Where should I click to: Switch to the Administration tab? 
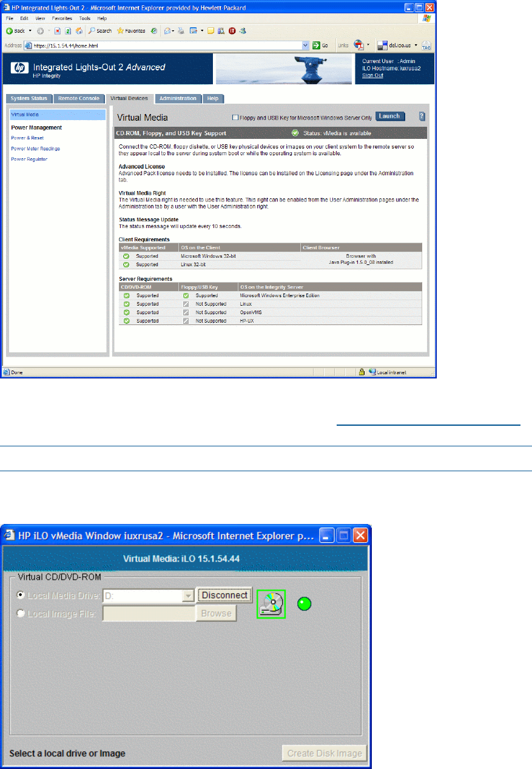tap(178, 98)
